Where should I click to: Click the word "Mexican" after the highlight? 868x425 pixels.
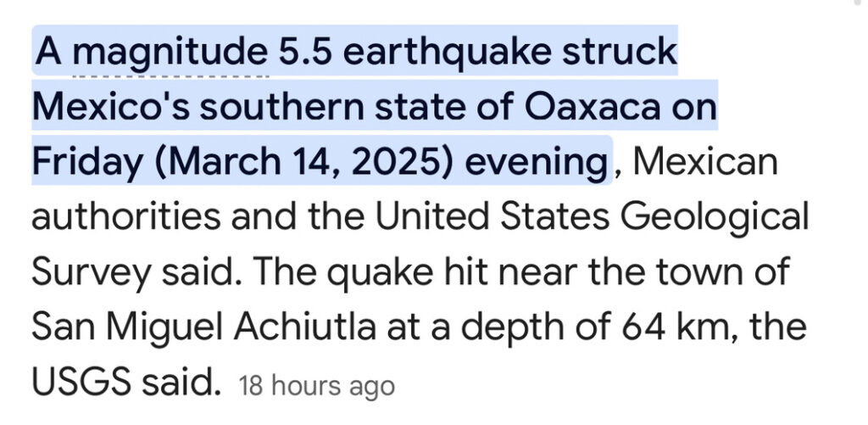coord(704,161)
